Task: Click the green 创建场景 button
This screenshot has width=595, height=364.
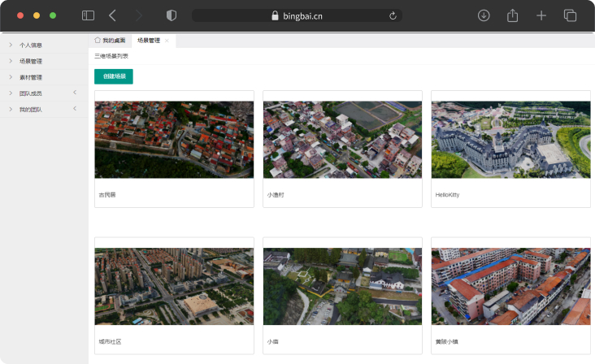Action: [x=114, y=76]
